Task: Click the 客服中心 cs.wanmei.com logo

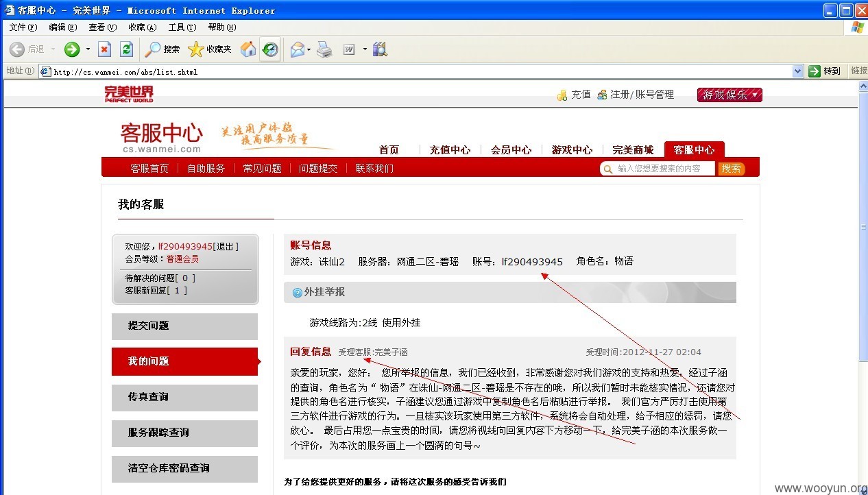Action: pyautogui.click(x=162, y=138)
